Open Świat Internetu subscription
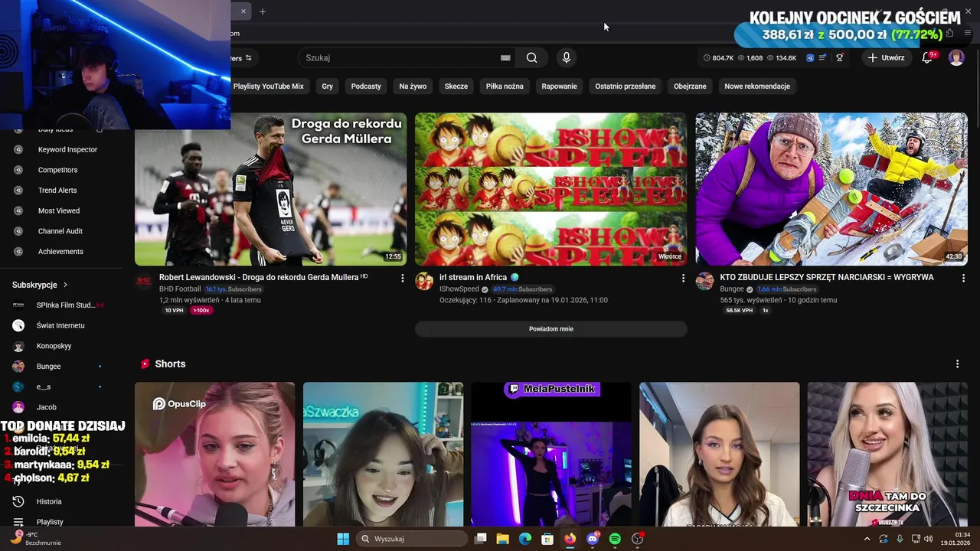Screen dimensions: 980x551 60,325
